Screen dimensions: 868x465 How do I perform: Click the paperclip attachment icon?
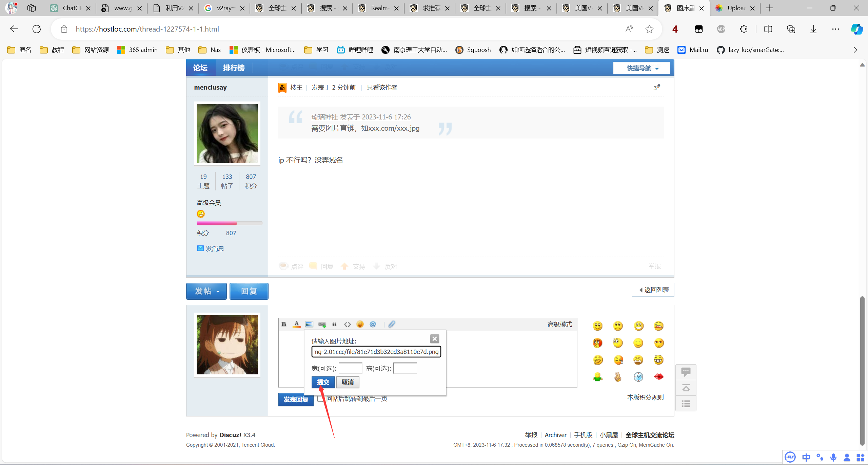(392, 324)
